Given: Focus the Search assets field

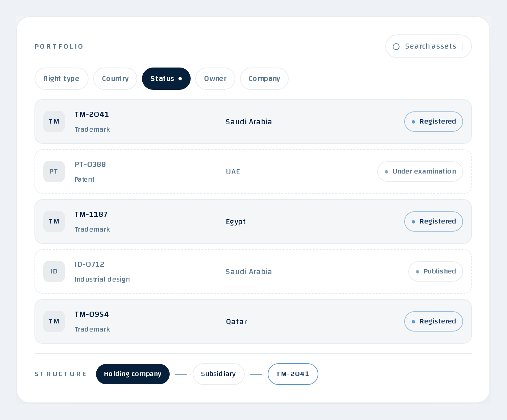Looking at the screenshot, I should coord(429,46).
